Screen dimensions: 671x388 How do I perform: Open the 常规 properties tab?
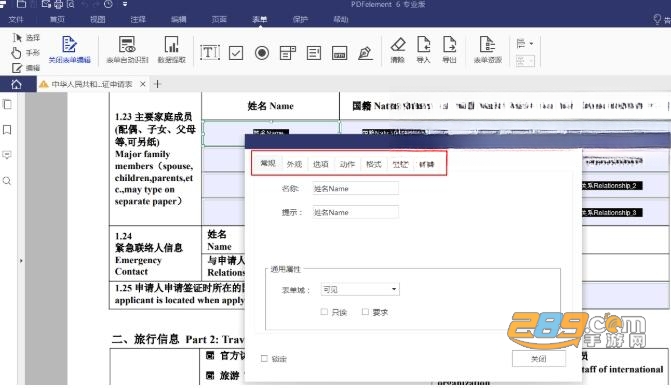(268, 163)
